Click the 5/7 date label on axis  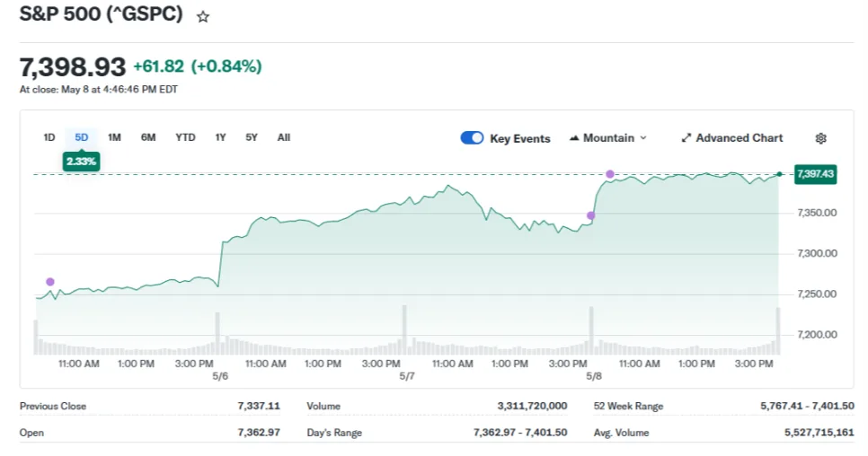pyautogui.click(x=407, y=376)
